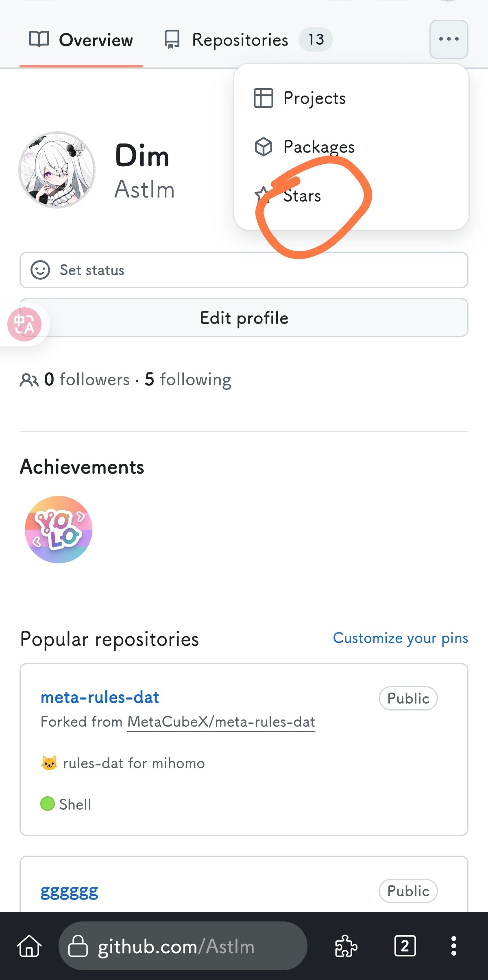Open browser three-dot vertical menu
Screen dimensions: 488x980
(454, 946)
